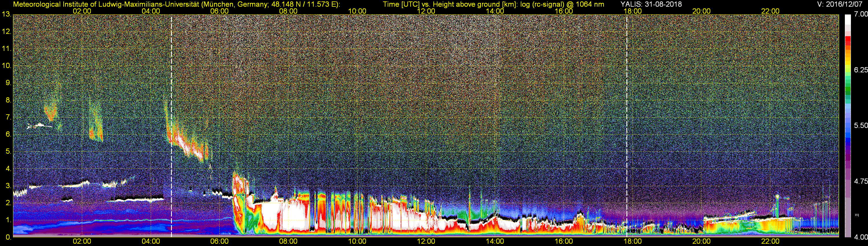Click the 12:00 label on the bottom time axis
The image size is (868, 246).
426,241
